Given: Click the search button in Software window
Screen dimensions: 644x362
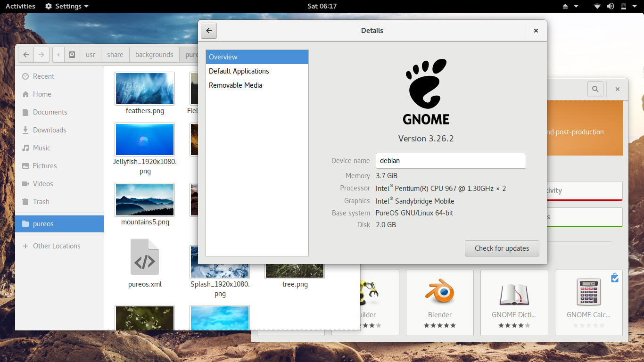Looking at the screenshot, I should pos(595,89).
